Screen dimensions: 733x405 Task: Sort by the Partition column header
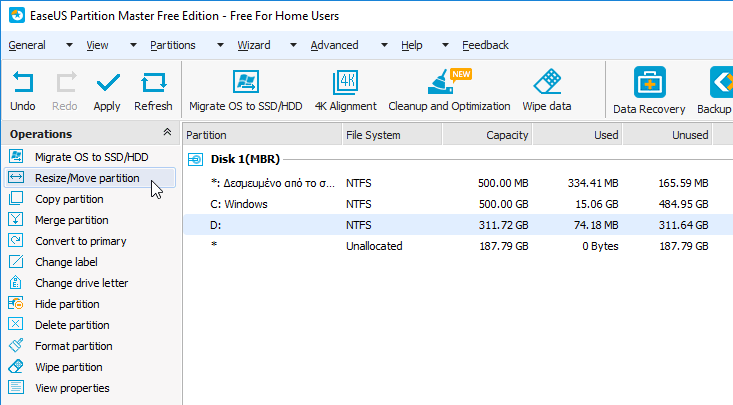(x=263, y=135)
